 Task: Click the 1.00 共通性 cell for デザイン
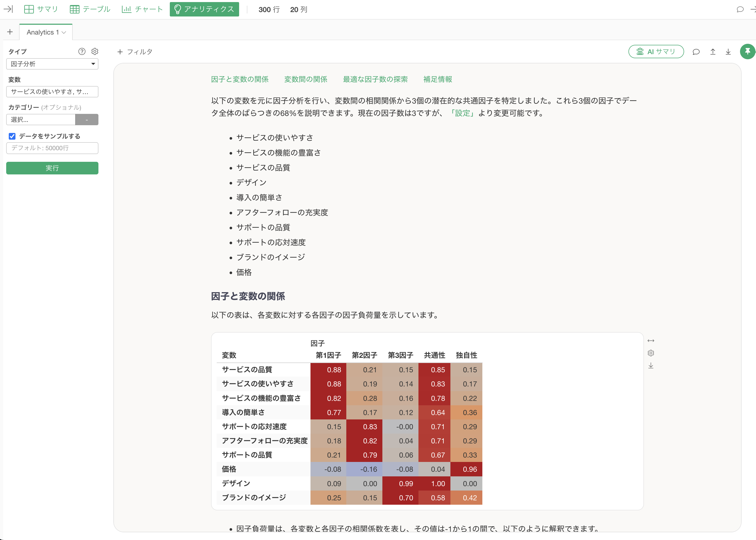click(x=434, y=484)
